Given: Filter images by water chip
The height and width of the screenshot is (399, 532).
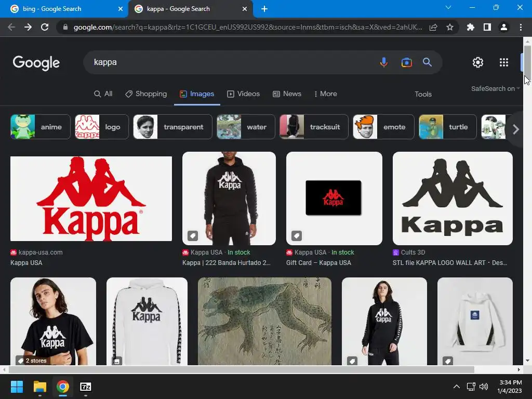Looking at the screenshot, I should (x=246, y=127).
